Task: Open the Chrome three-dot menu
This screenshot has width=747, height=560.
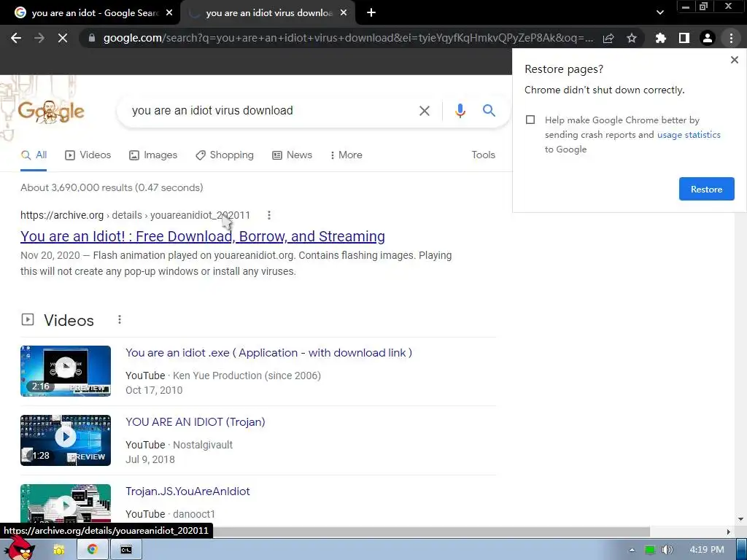Action: tap(731, 38)
